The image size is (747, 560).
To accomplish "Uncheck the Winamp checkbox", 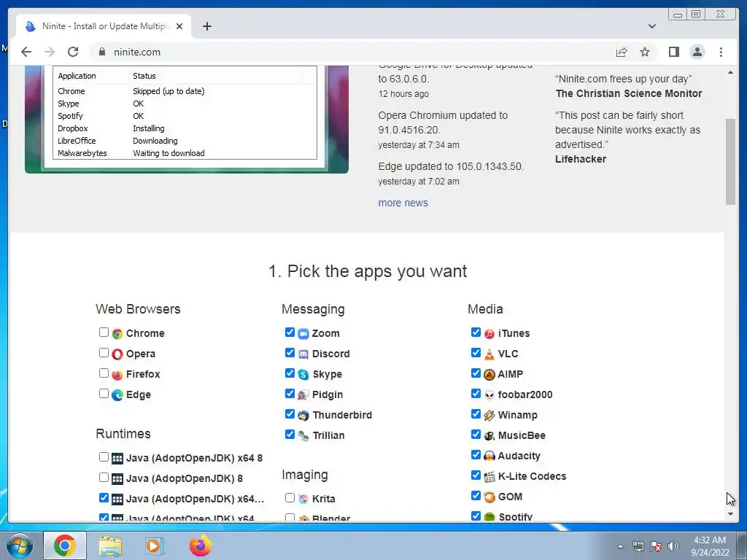I will [x=476, y=414].
